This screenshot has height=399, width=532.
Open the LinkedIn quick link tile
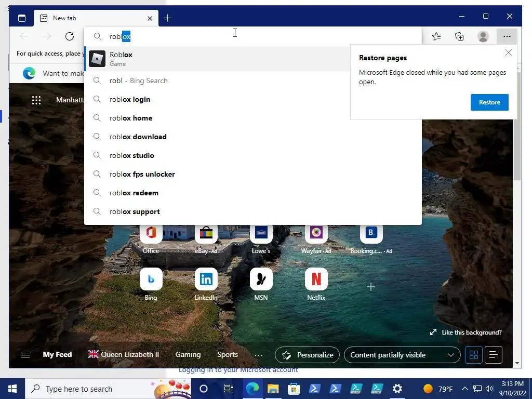tap(206, 284)
